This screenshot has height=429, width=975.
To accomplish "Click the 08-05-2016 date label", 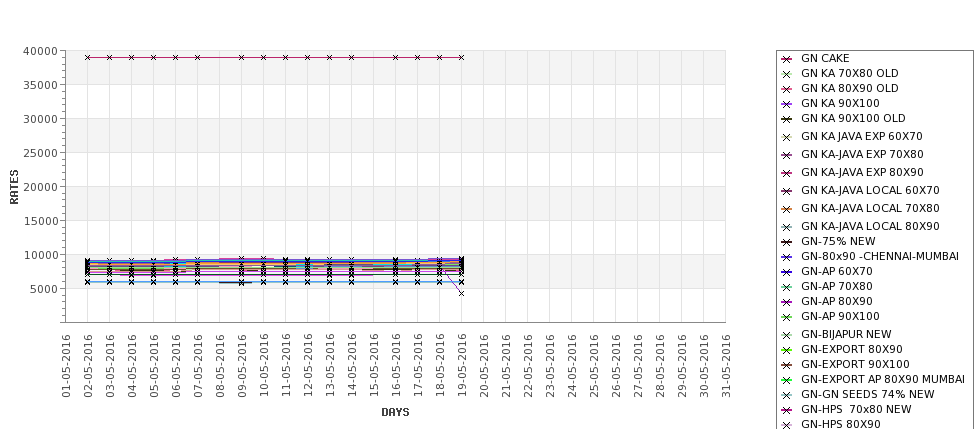I will tap(219, 366).
